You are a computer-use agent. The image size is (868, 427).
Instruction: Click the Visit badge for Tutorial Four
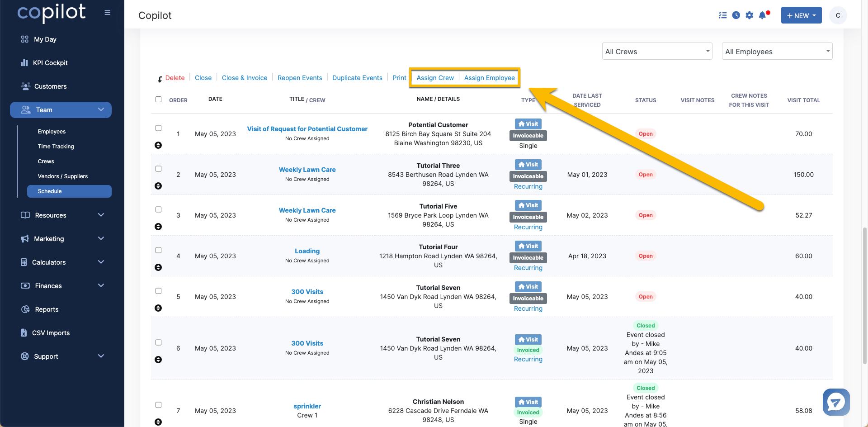tap(528, 246)
